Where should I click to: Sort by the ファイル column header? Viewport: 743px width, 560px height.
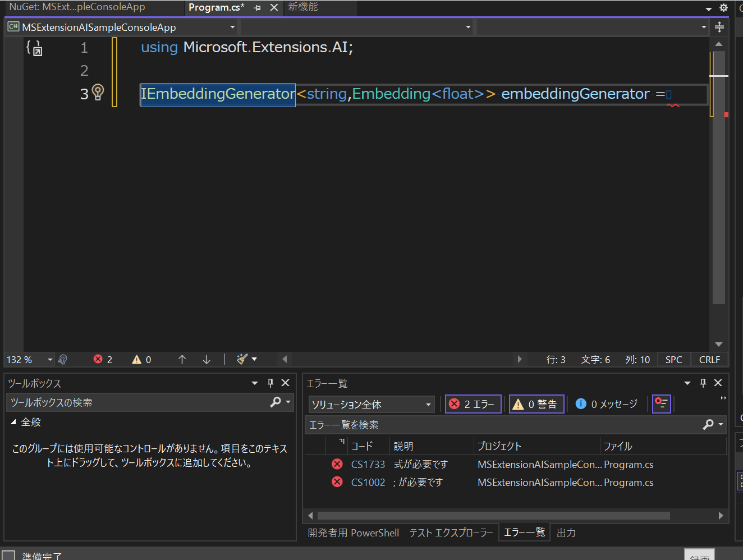tap(662, 446)
